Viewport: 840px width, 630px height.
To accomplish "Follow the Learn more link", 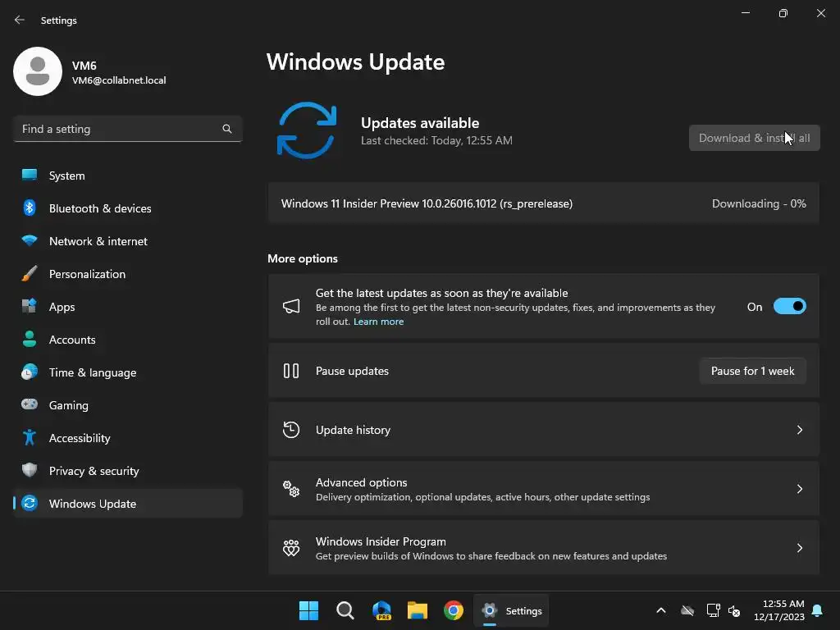I will [x=378, y=322].
